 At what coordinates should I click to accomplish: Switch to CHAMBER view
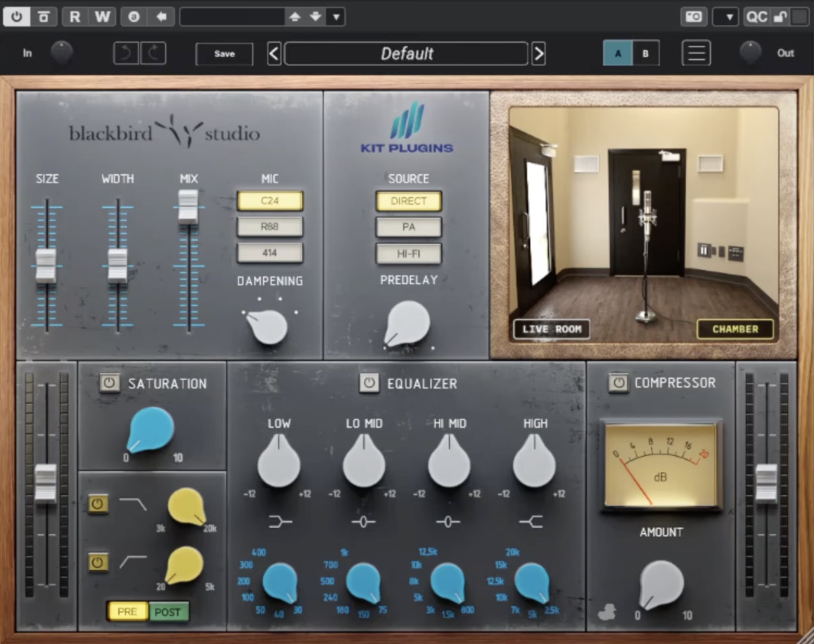pos(735,329)
